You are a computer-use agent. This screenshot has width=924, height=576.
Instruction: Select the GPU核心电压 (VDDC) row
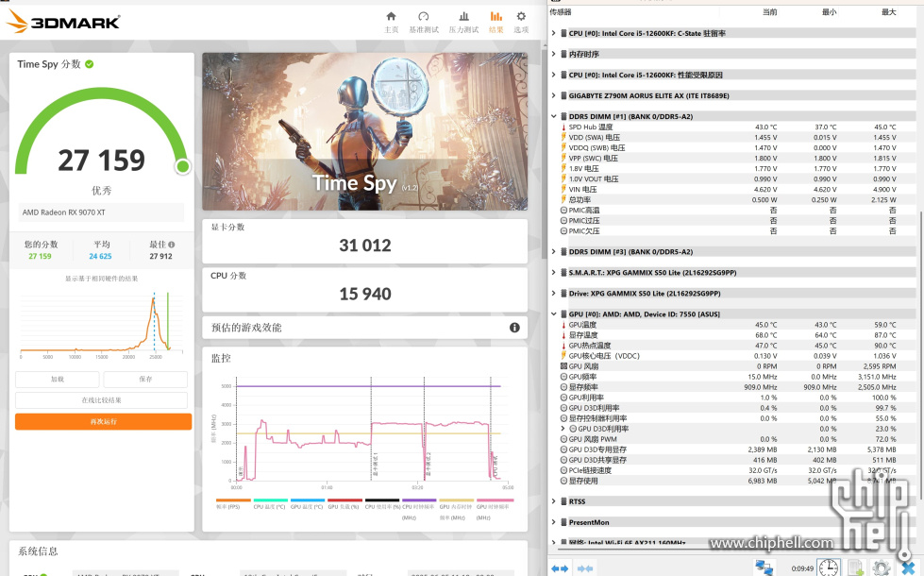731,356
